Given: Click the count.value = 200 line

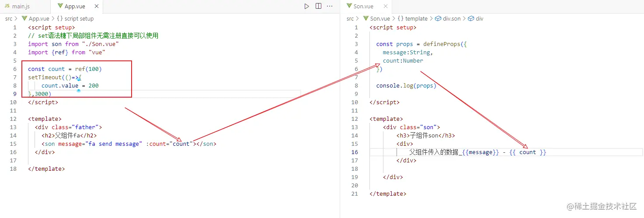Looking at the screenshot, I should coord(70,85).
